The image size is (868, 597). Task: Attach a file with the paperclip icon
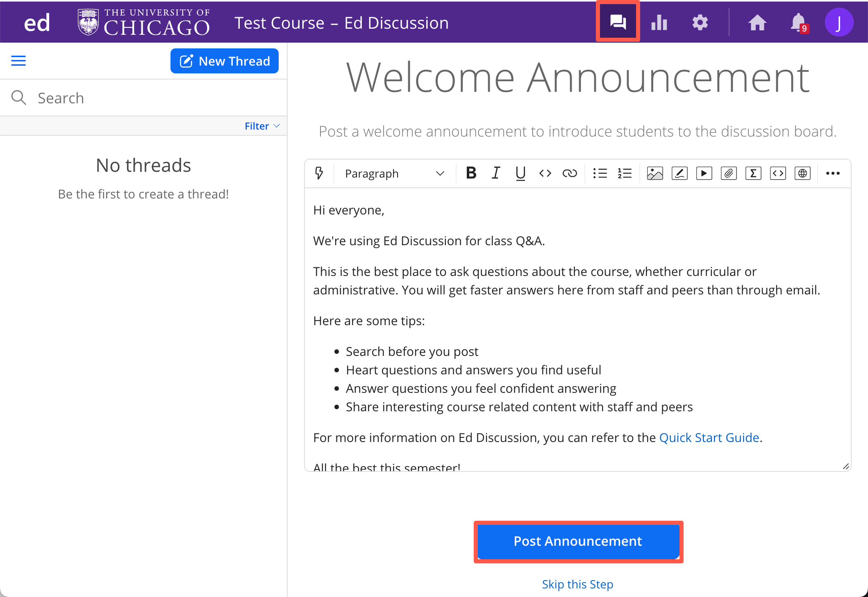[x=729, y=173]
